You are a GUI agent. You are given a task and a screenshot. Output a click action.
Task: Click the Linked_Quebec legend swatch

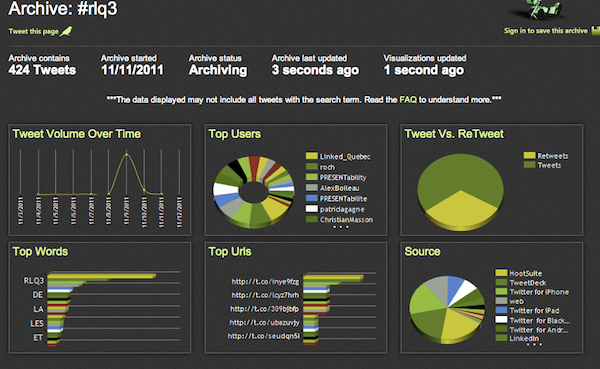(x=312, y=156)
